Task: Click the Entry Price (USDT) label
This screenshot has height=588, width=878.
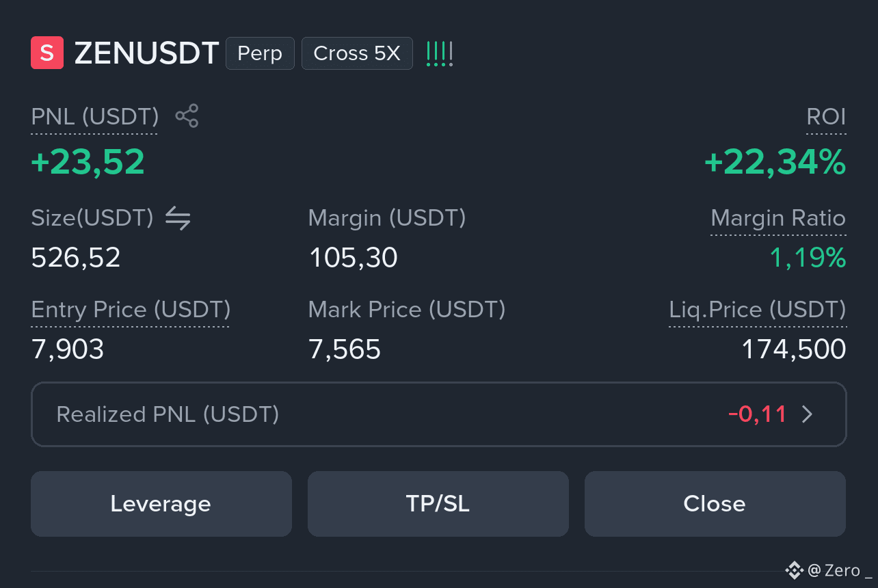Action: 131,310
